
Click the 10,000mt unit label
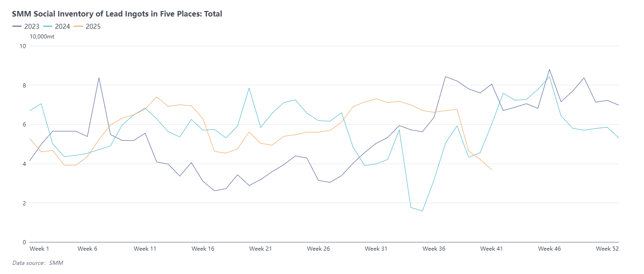click(42, 37)
